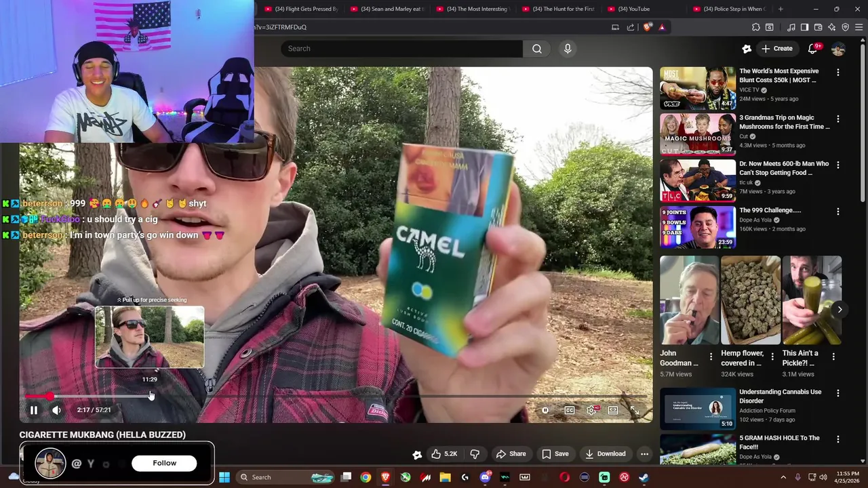Open the more actions ellipsis under video
This screenshot has height=488, width=868.
point(644,454)
